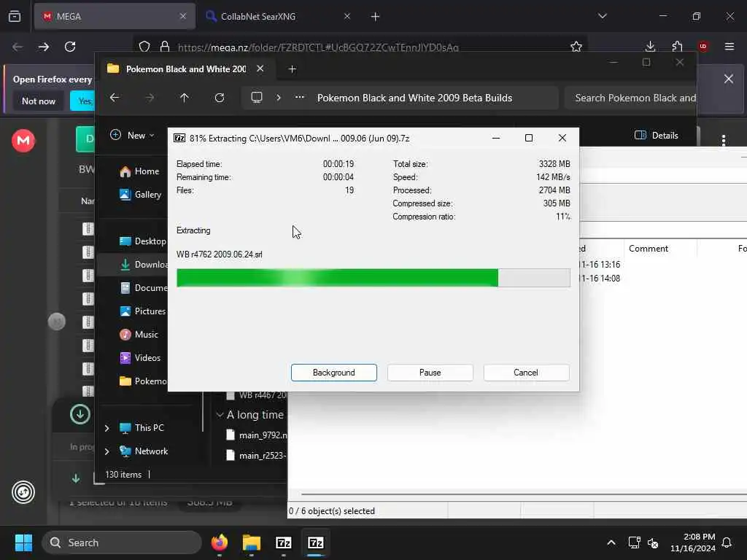Screen dimensions: 747x560
Task: Click the Background button in 7-Zip dialog
Action: point(333,373)
